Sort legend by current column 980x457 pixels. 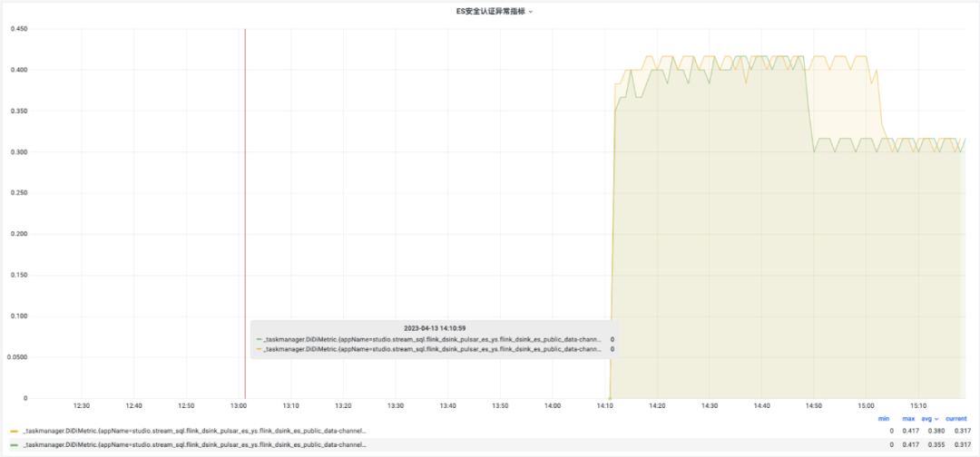tap(956, 419)
